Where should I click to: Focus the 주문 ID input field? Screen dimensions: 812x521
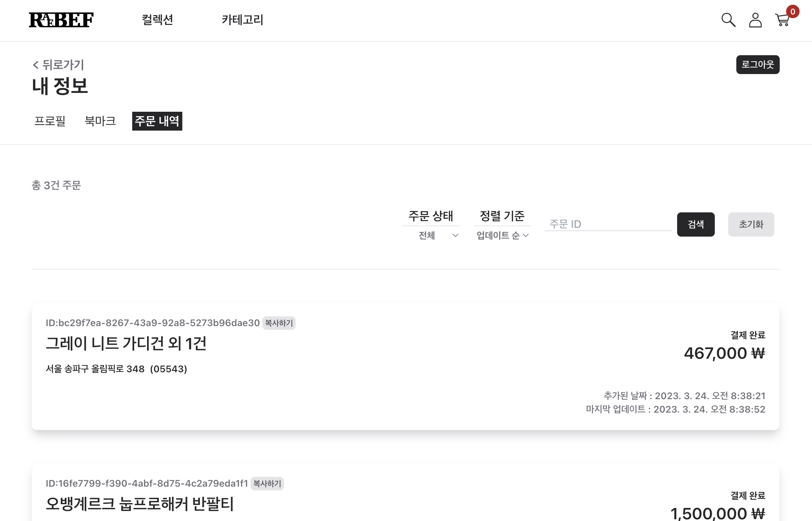click(x=608, y=224)
